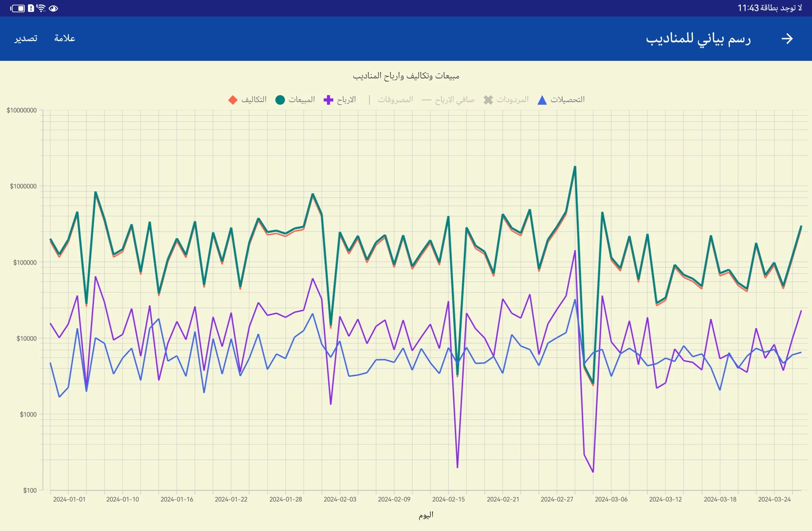Click the grey X المردودات marker icon
The image size is (812, 531).
point(488,100)
